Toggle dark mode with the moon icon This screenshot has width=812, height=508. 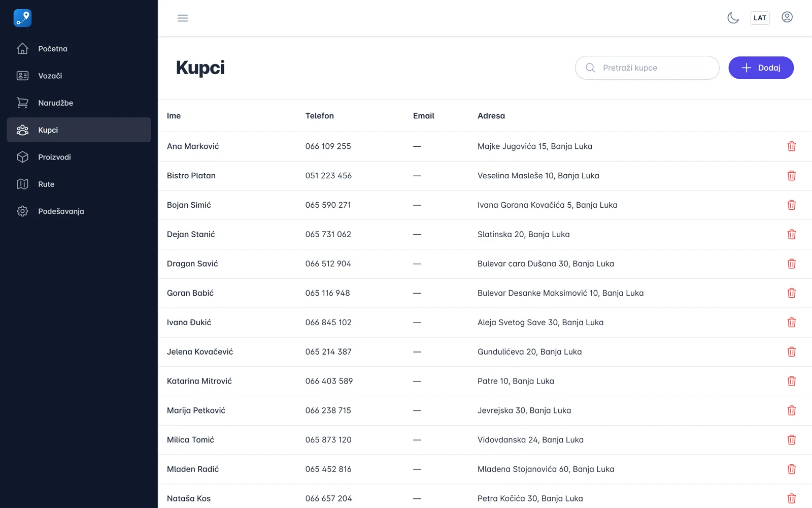(x=733, y=18)
